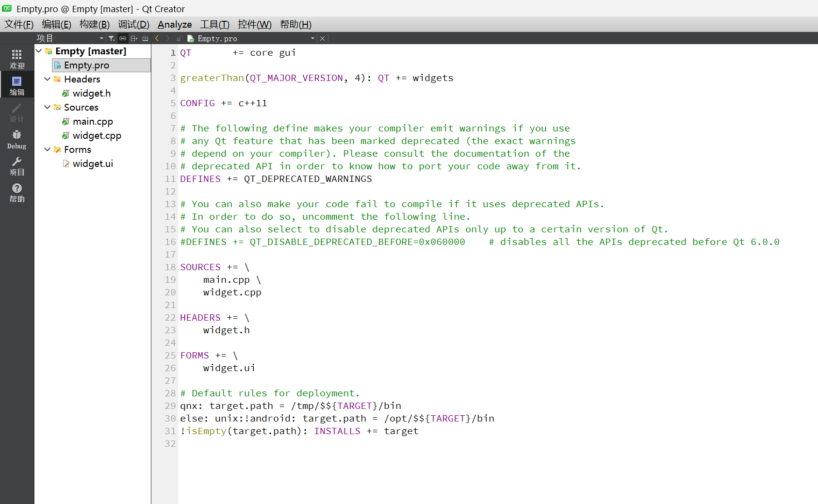This screenshot has height=504, width=818.
Task: Open the Help (帮助) mode
Action: click(x=17, y=192)
